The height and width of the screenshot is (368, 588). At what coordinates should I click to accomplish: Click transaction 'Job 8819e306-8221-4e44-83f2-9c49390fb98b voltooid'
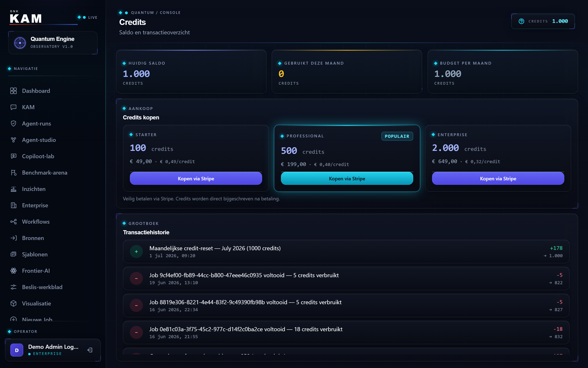[x=346, y=305]
